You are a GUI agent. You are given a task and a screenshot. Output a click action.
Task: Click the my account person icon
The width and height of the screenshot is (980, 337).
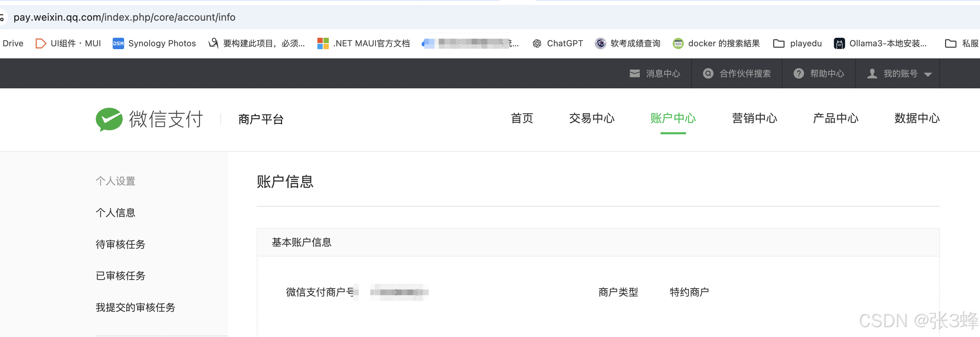pyautogui.click(x=872, y=73)
